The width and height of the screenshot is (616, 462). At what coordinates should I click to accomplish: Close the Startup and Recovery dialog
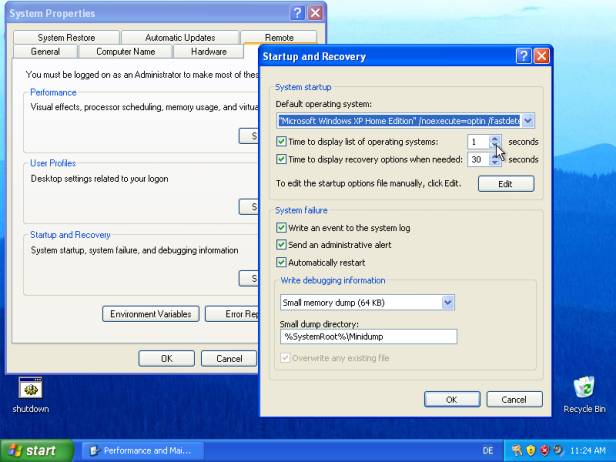(x=541, y=56)
